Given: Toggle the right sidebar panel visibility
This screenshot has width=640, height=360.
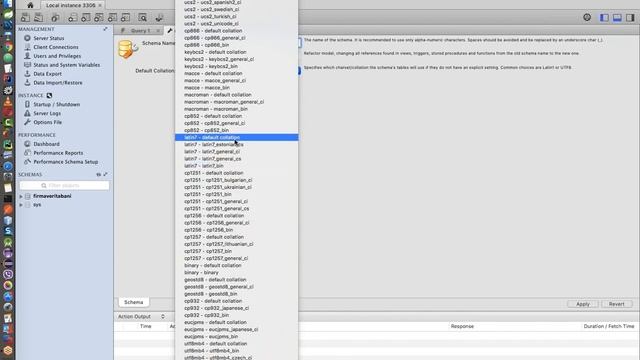Looking at the screenshot, I should tap(630, 18).
